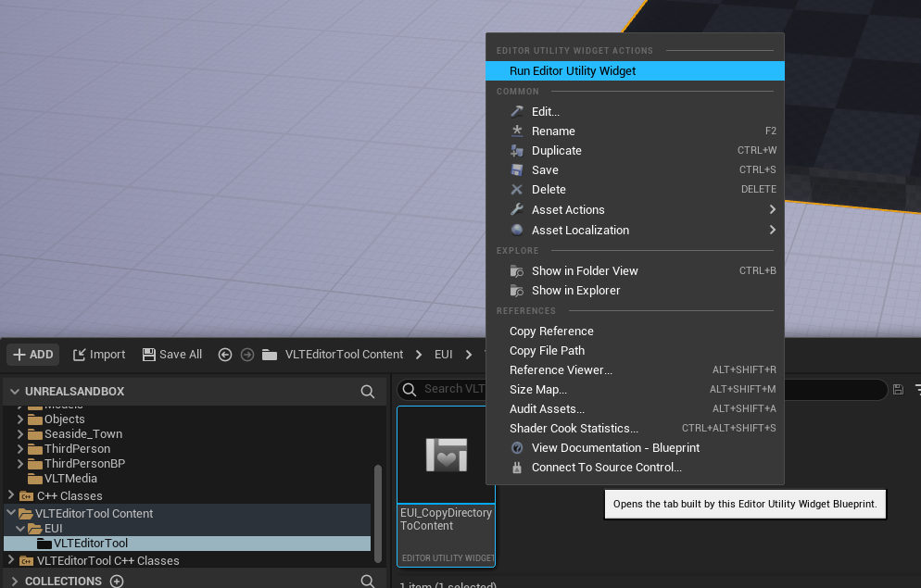Go forward with the right arrow history icon

click(247, 355)
